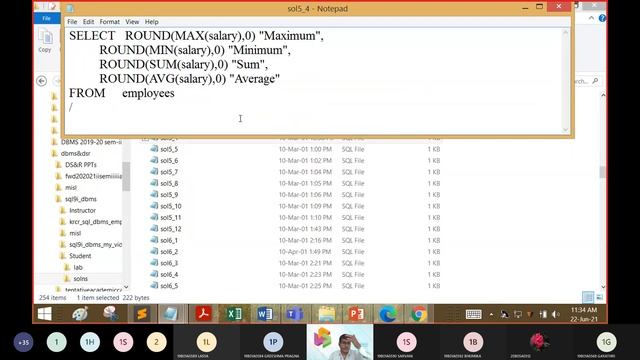Select the sol5_9 SQL file
Viewport: 640px width, 360px height.
coord(169,195)
